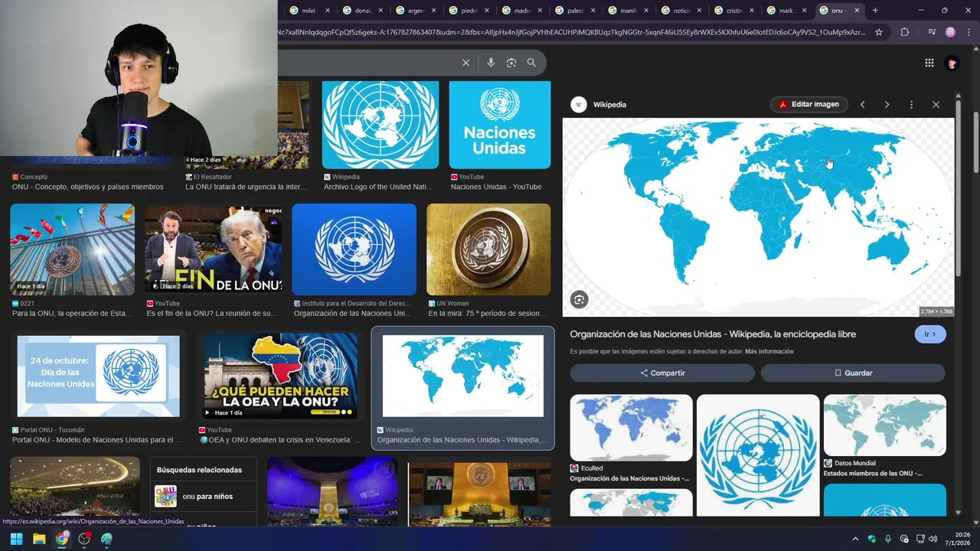Select related search "onu para niños"
This screenshot has width=980, height=551.
[204, 497]
